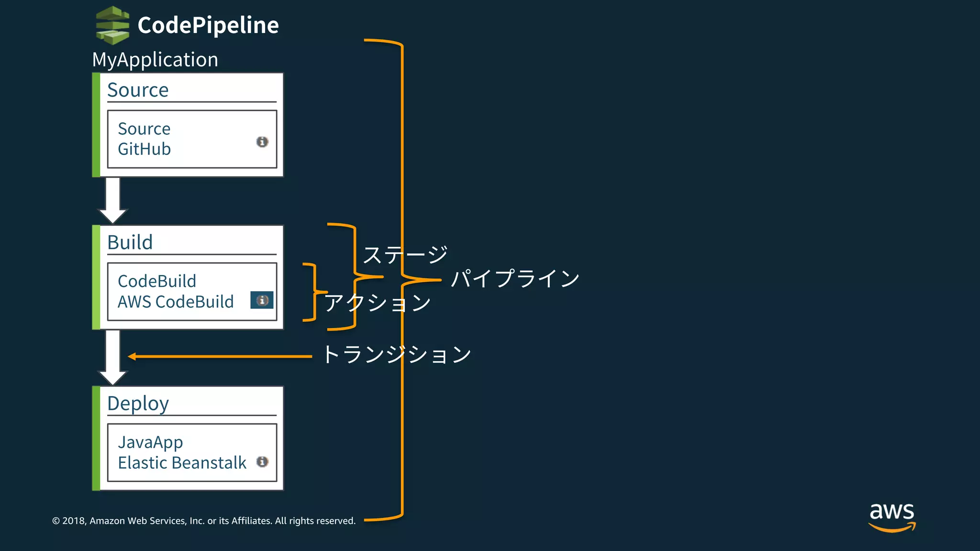Click info icon in Source GitHub action
The width and height of the screenshot is (980, 551).
point(262,142)
